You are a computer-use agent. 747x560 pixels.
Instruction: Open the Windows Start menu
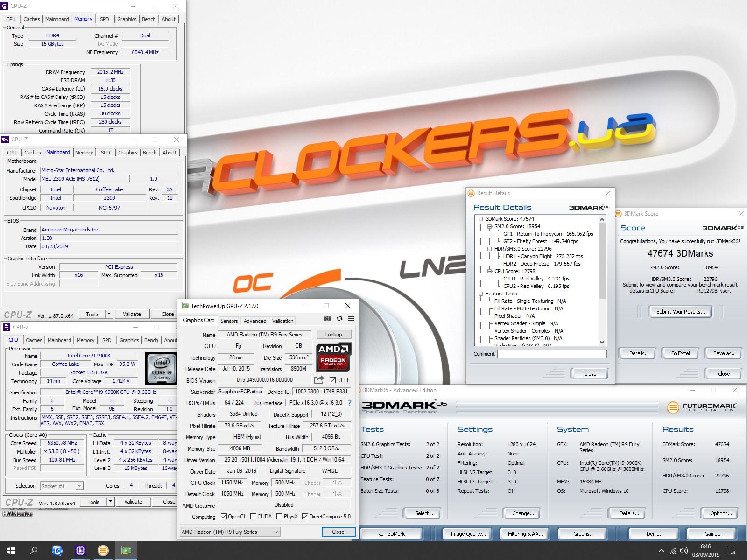click(11, 551)
